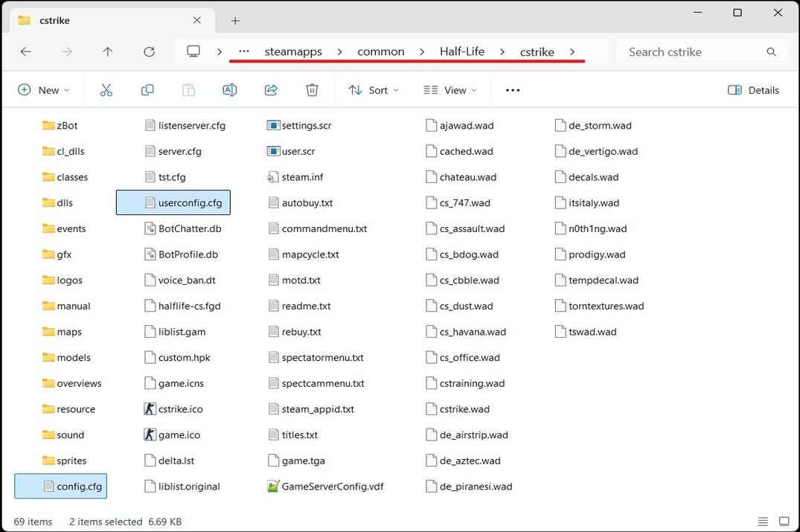Image resolution: width=800 pixels, height=532 pixels.
Task: Add a new tab with plus
Action: pyautogui.click(x=235, y=21)
